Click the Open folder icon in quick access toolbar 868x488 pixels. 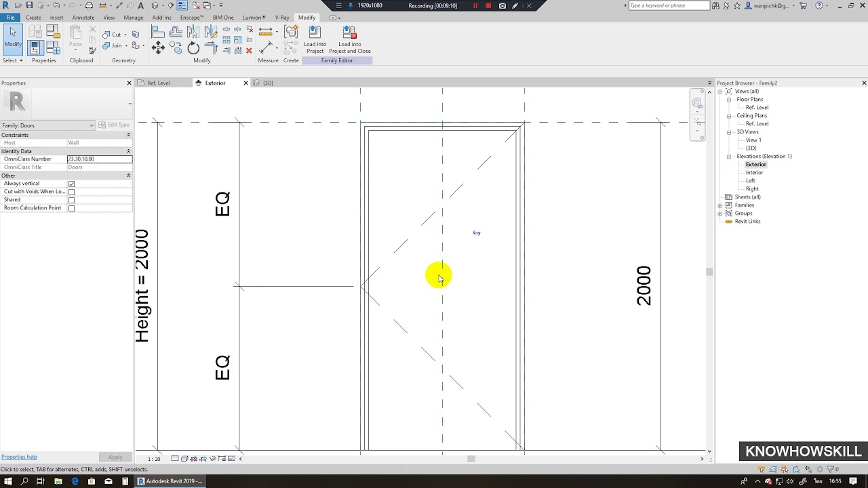(x=18, y=5)
